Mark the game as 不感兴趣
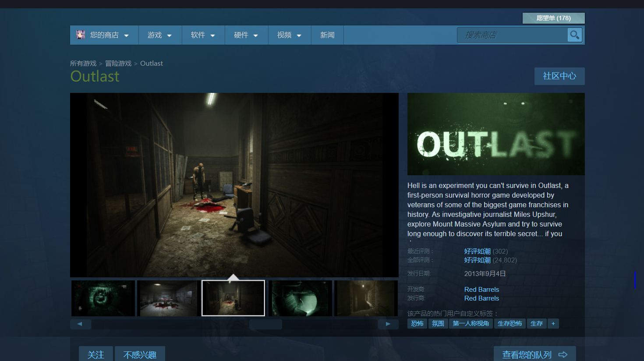Image resolution: width=644 pixels, height=361 pixels. [x=140, y=354]
